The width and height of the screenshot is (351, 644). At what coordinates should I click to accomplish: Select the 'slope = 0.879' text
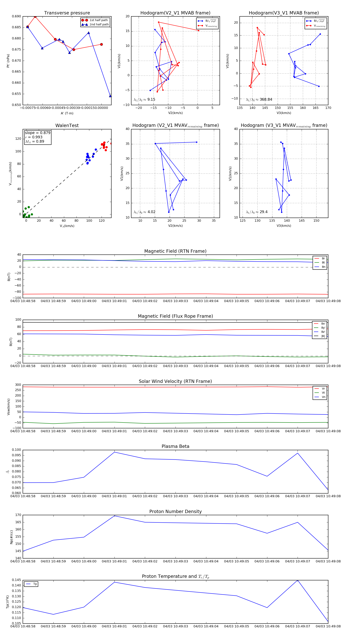pos(37,133)
